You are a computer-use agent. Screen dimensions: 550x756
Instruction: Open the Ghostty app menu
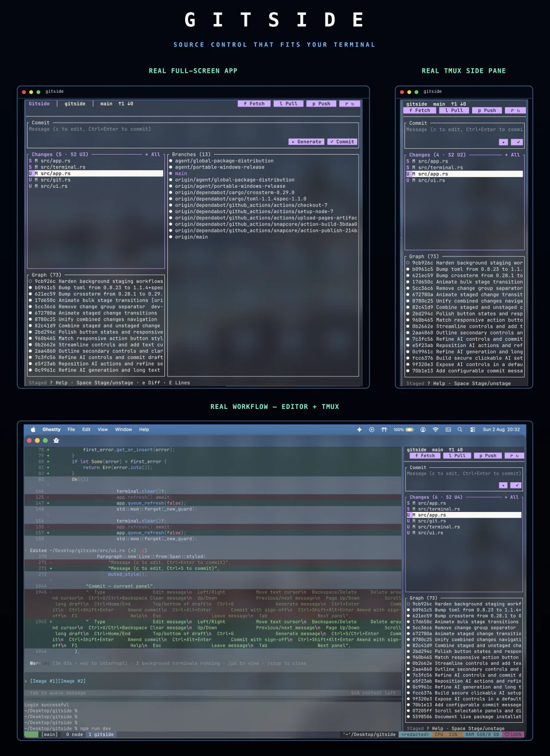pos(51,430)
